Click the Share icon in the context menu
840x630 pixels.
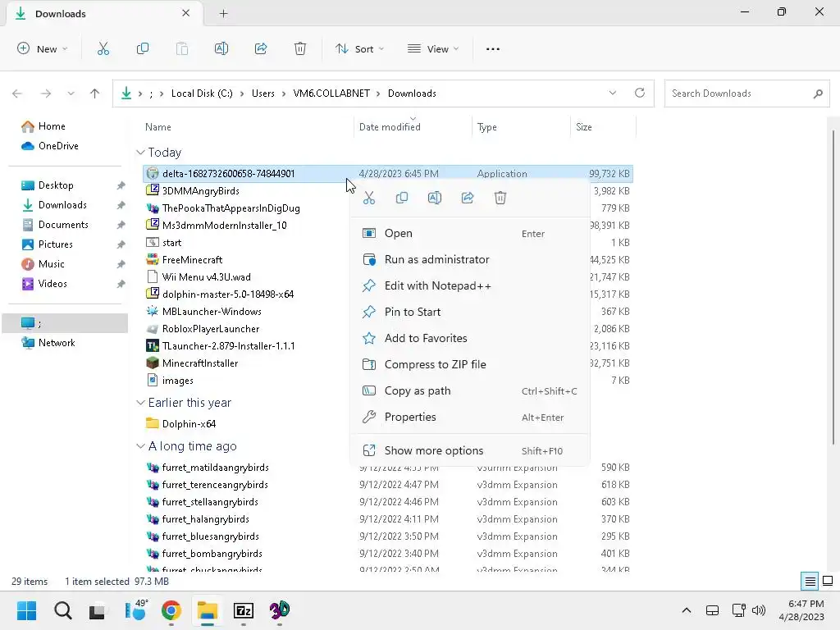coord(468,198)
